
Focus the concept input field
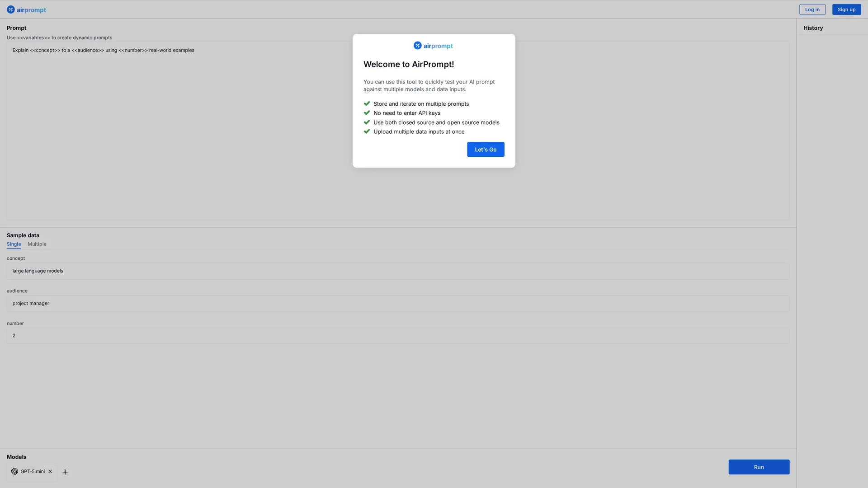(398, 271)
